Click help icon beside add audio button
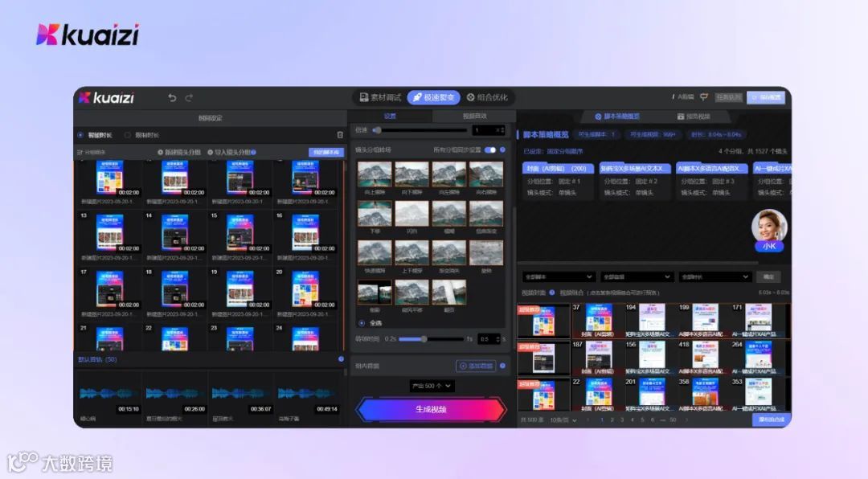Viewport: 868px width, 479px height. (x=502, y=366)
